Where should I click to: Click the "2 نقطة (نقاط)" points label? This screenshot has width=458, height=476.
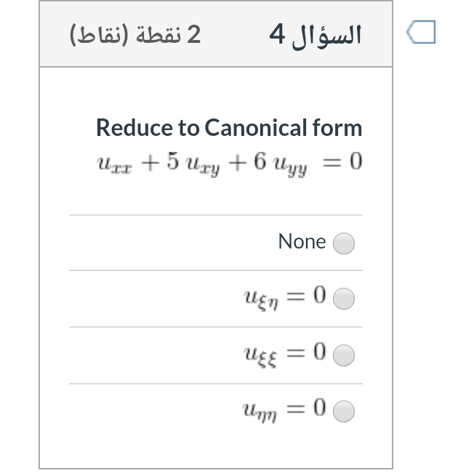(135, 34)
